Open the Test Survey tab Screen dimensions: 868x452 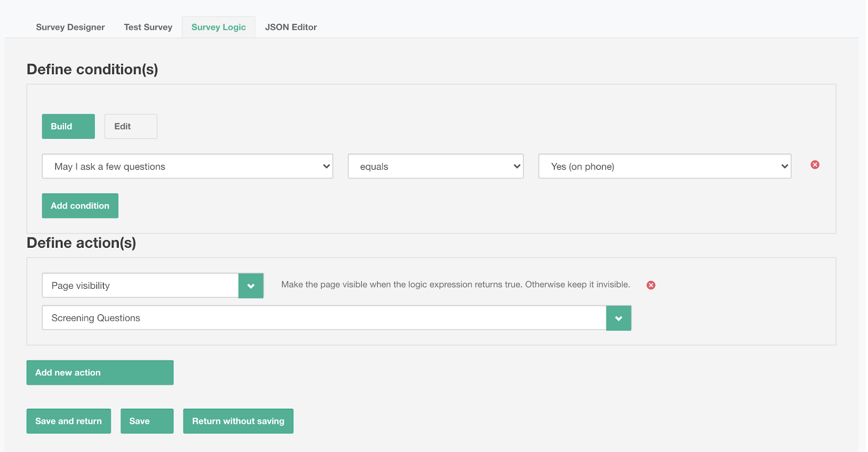coord(148,27)
